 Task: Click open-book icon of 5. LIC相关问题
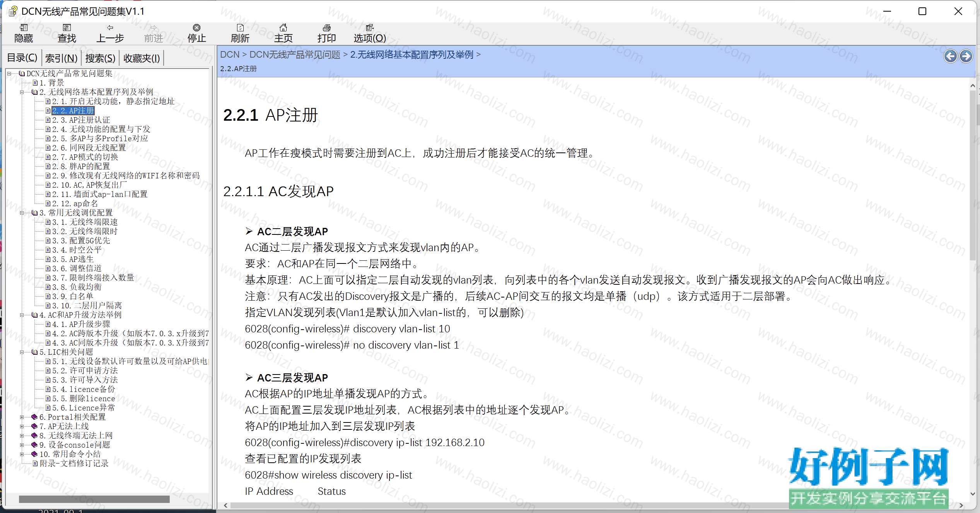tap(35, 352)
